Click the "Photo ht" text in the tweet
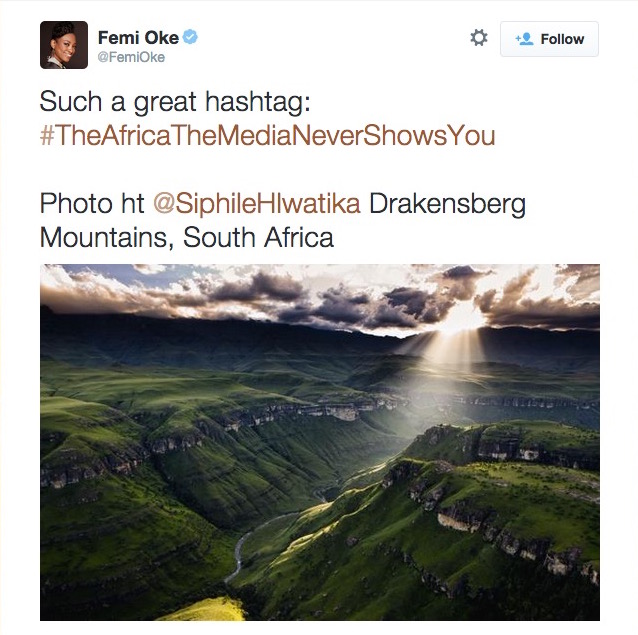The width and height of the screenshot is (638, 635). point(92,203)
